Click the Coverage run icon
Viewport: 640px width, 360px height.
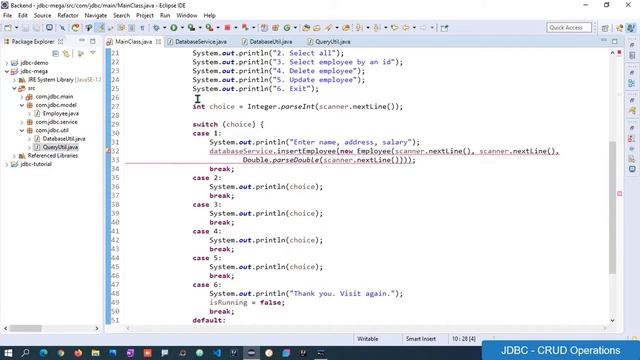point(191,28)
